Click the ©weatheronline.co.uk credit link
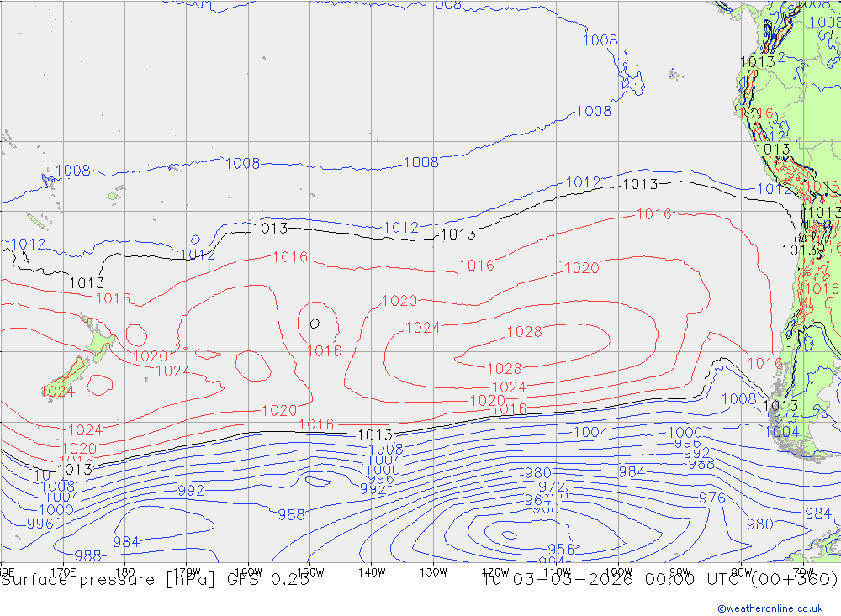This screenshot has height=616, width=841. click(x=770, y=608)
